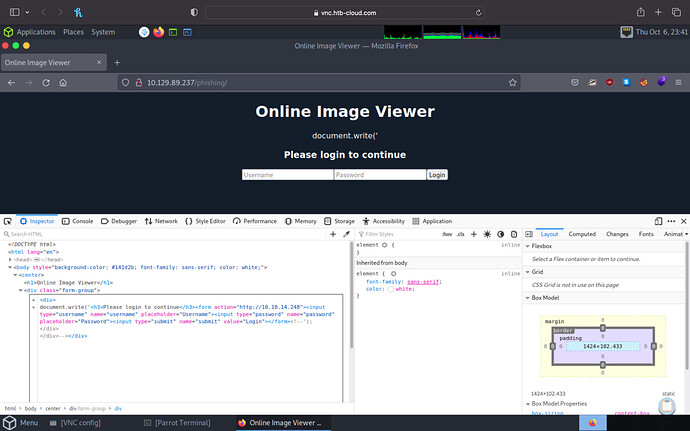Switch to the Debugger tab

coord(119,221)
